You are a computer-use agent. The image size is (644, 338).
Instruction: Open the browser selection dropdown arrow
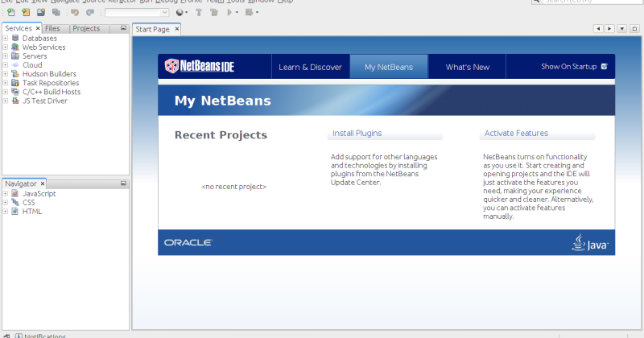(186, 13)
